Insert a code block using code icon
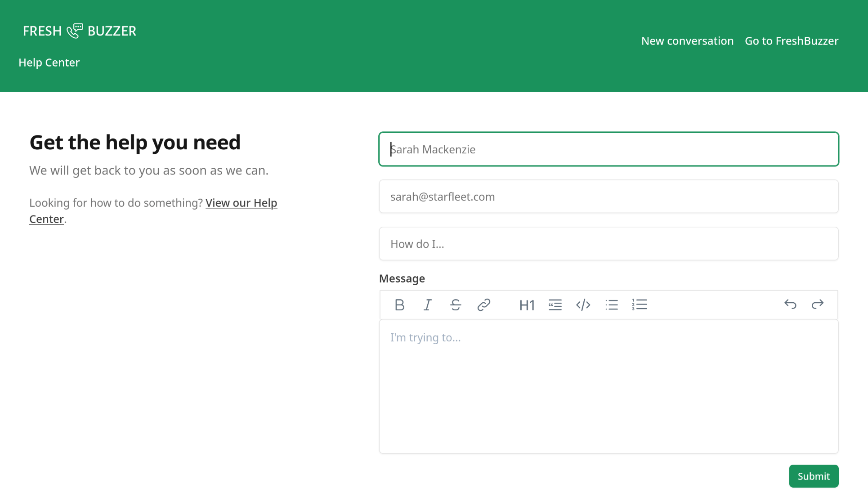Image resolution: width=868 pixels, height=502 pixels. click(x=583, y=305)
